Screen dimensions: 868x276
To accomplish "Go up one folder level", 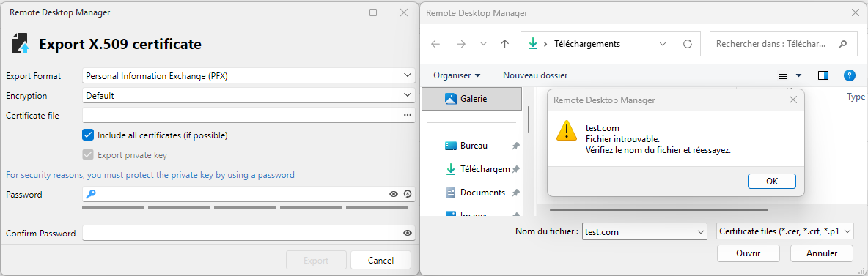I will pyautogui.click(x=504, y=44).
